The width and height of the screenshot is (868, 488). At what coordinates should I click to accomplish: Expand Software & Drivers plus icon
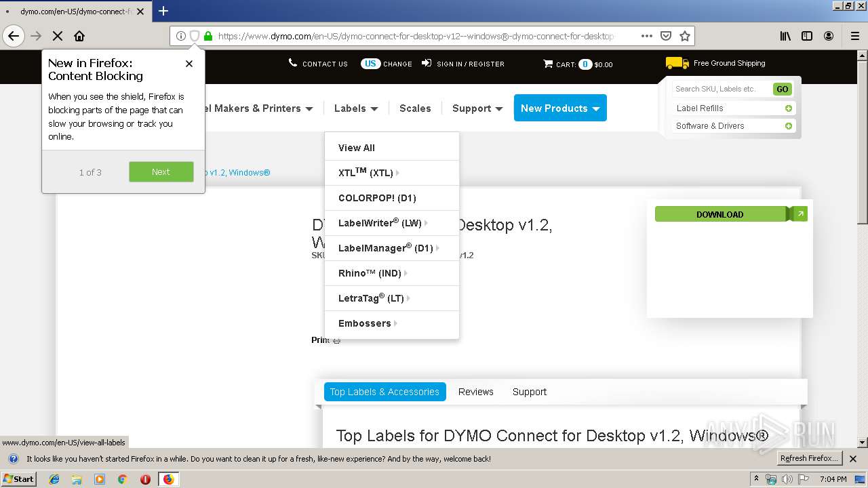pyautogui.click(x=789, y=126)
